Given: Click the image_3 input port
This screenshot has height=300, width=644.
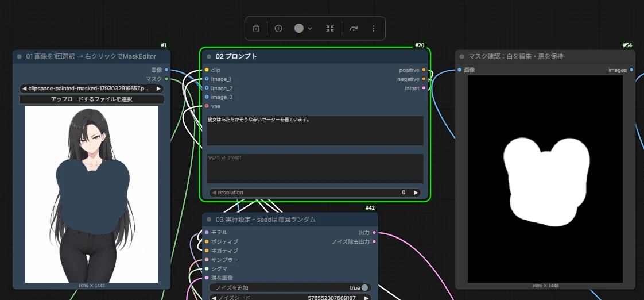Looking at the screenshot, I should [207, 97].
